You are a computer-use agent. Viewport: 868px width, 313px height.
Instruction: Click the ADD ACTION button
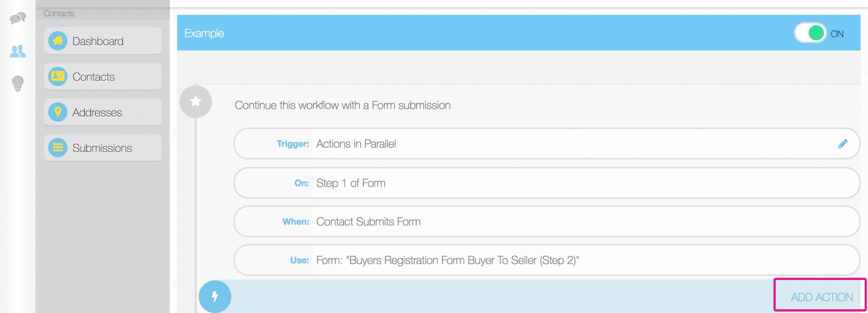click(x=821, y=297)
